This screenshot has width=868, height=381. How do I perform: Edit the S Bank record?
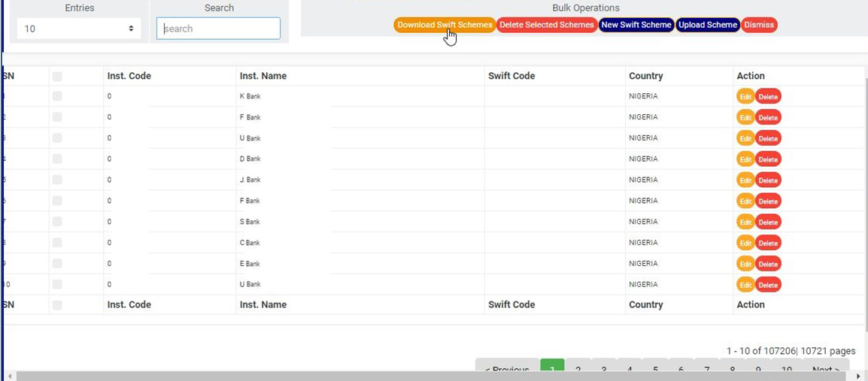[x=745, y=222]
